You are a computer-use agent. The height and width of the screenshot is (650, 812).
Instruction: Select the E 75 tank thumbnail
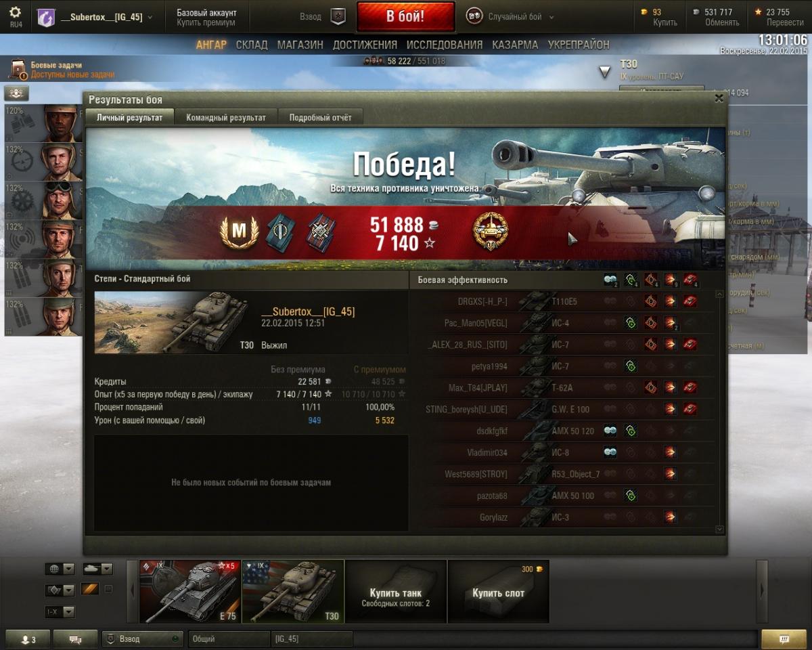(x=190, y=591)
